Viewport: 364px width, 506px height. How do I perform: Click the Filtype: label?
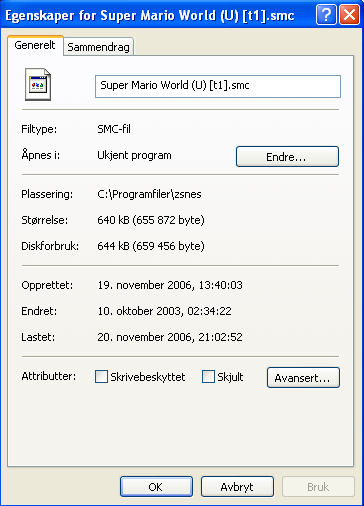coord(39,129)
